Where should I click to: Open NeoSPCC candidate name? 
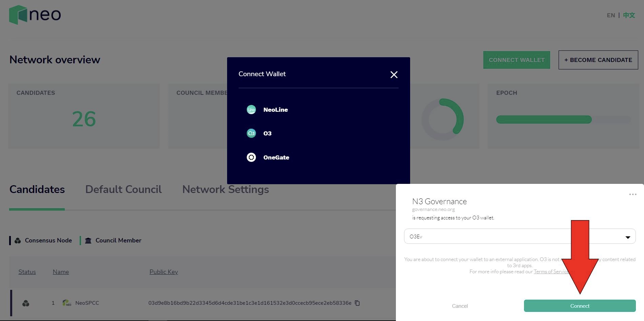pos(87,303)
